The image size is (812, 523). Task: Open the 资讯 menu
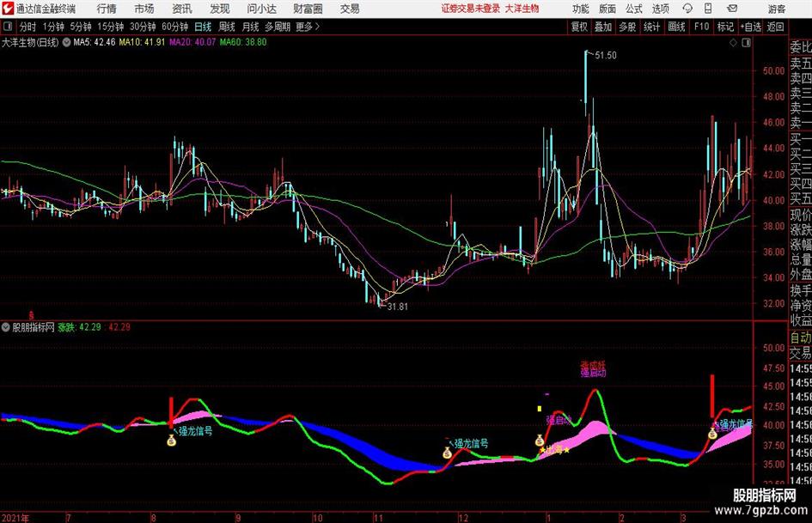182,9
